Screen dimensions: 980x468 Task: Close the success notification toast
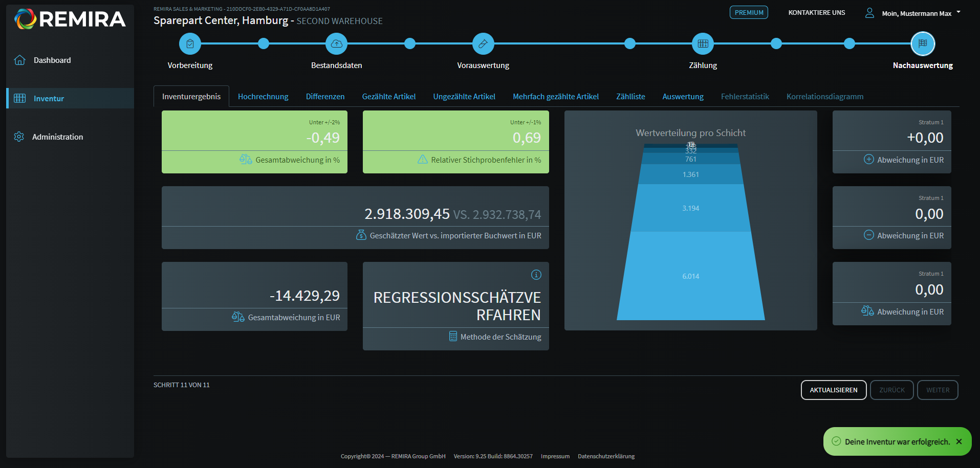tap(959, 441)
